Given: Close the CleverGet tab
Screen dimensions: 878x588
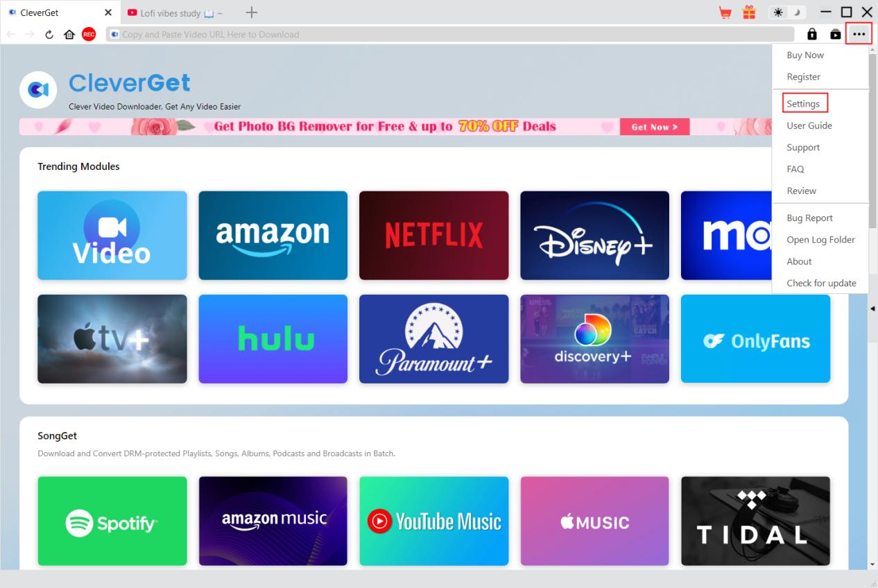Looking at the screenshot, I should [107, 12].
